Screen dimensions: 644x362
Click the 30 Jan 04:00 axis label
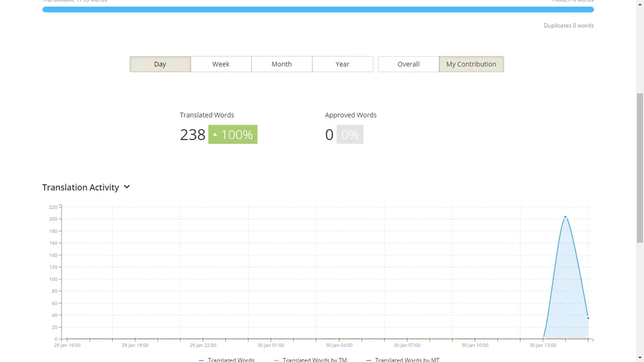(339, 345)
